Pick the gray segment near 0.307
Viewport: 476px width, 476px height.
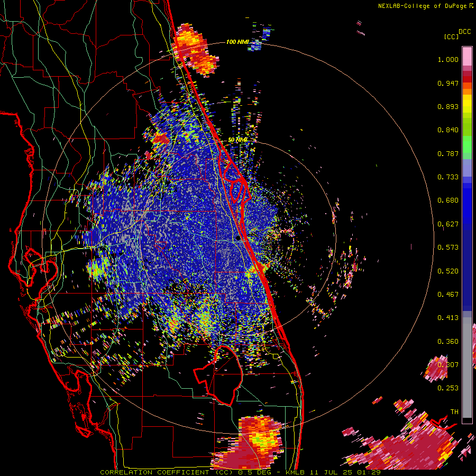pyautogui.click(x=467, y=368)
